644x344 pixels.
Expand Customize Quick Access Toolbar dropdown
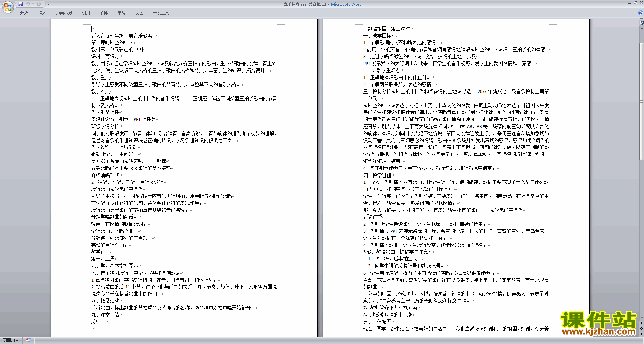[x=48, y=4]
